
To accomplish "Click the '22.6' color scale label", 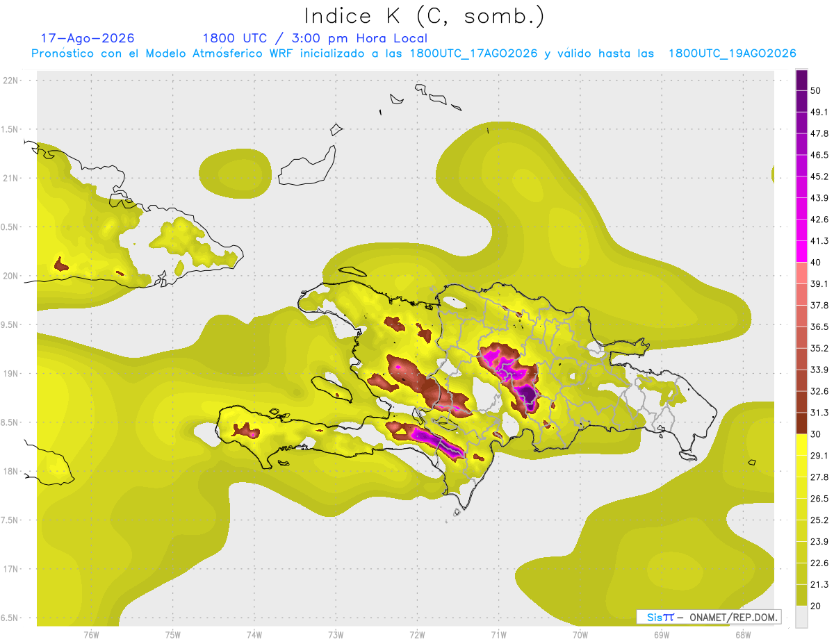I will (819, 563).
